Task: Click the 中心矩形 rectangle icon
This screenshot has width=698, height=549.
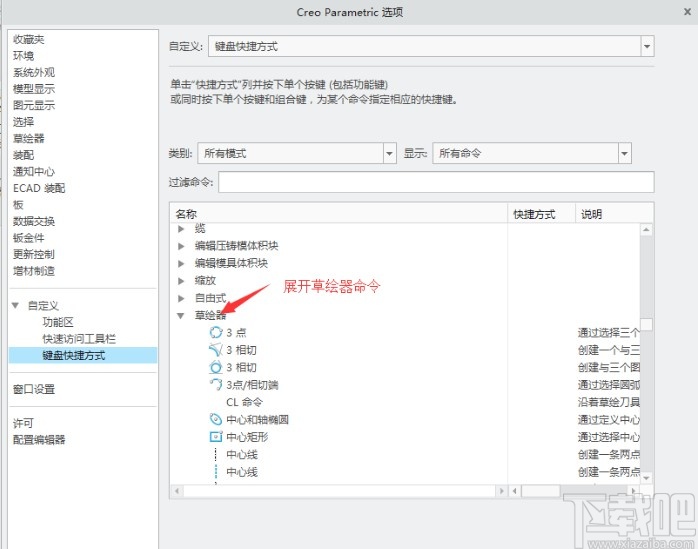Action: tap(215, 437)
